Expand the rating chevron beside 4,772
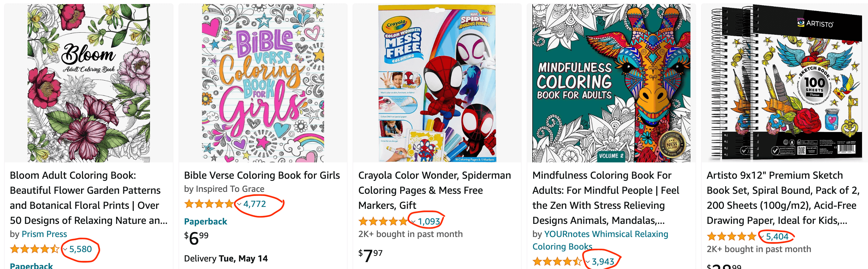This screenshot has height=269, width=868. click(x=239, y=204)
